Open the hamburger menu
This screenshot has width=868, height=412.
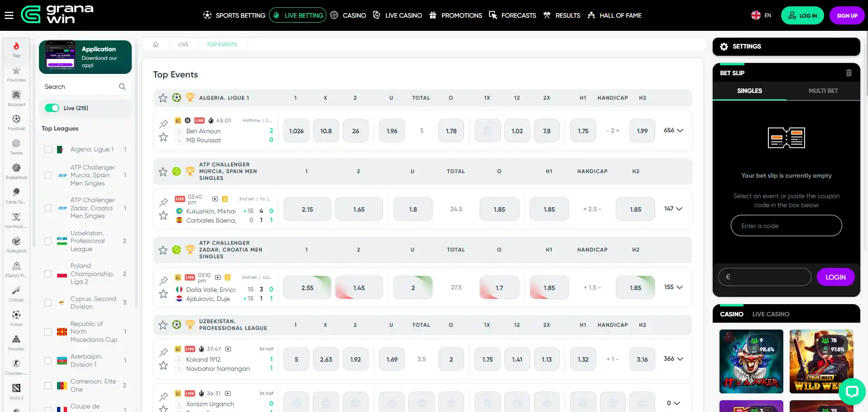[x=9, y=15]
